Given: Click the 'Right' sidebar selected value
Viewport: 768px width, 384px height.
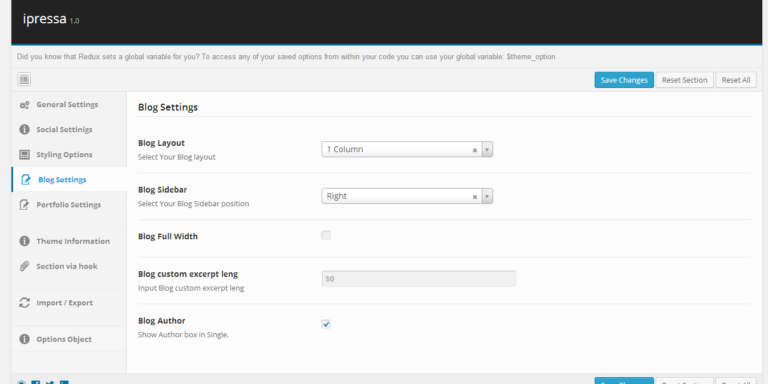Looking at the screenshot, I should point(336,196).
